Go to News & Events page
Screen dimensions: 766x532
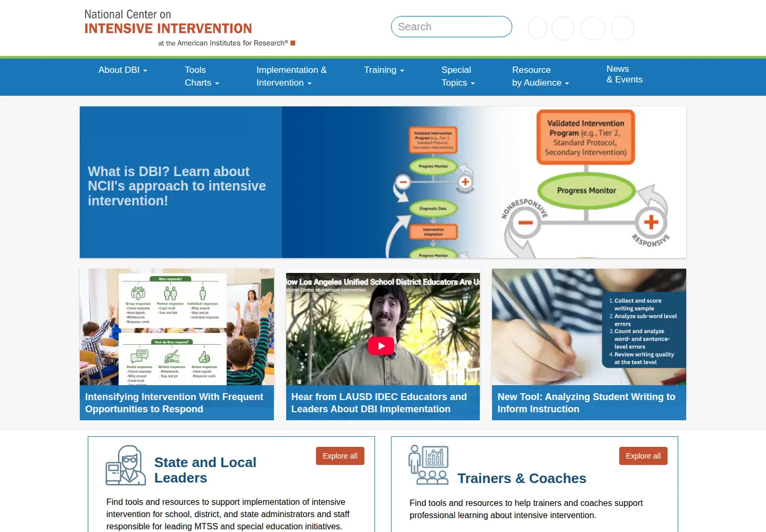pyautogui.click(x=625, y=74)
